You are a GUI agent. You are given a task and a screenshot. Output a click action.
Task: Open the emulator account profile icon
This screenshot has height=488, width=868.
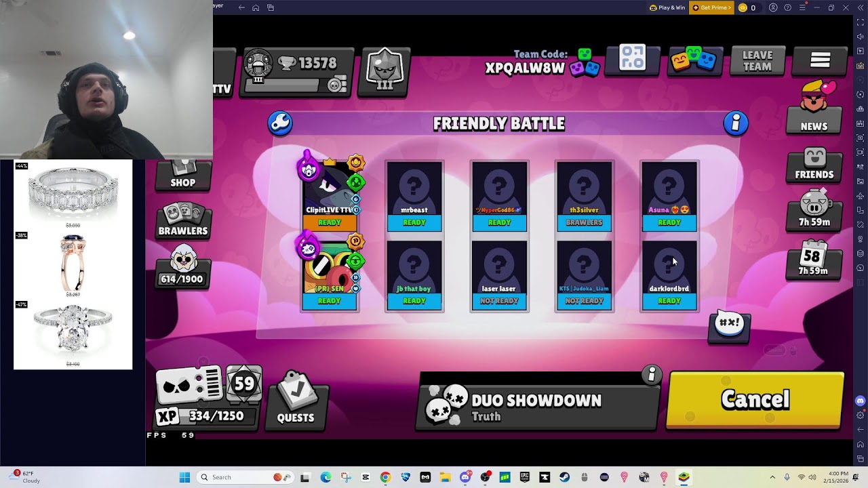pyautogui.click(x=773, y=7)
